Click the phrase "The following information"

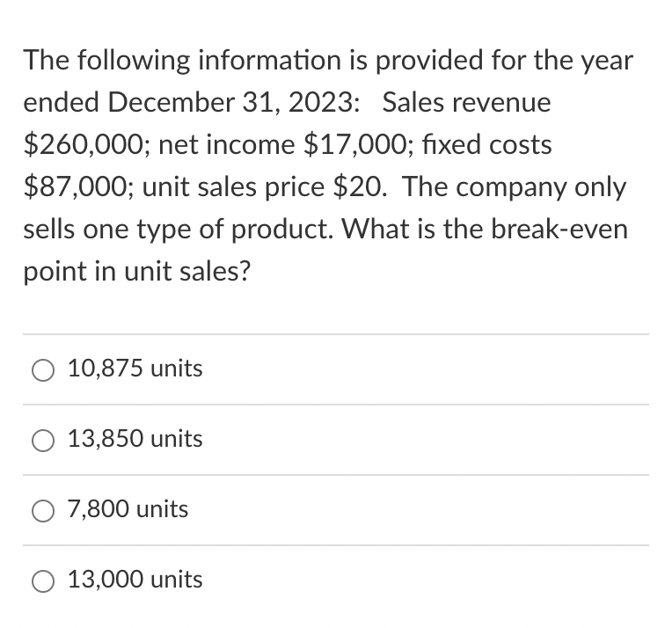(x=183, y=60)
